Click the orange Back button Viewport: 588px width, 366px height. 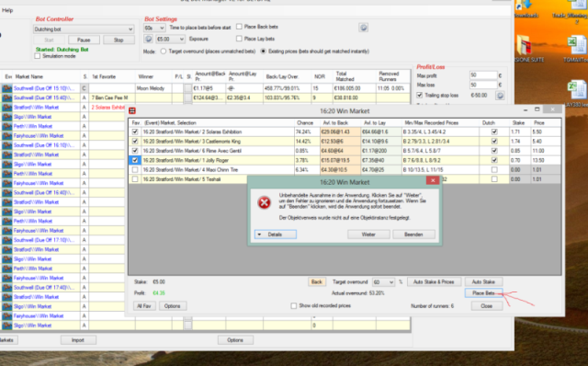[x=316, y=282]
